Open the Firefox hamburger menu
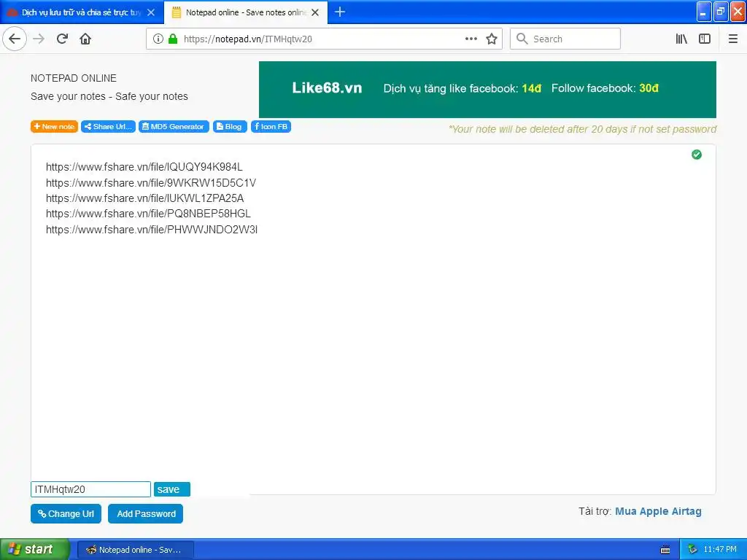Image resolution: width=747 pixels, height=560 pixels. pos(732,39)
